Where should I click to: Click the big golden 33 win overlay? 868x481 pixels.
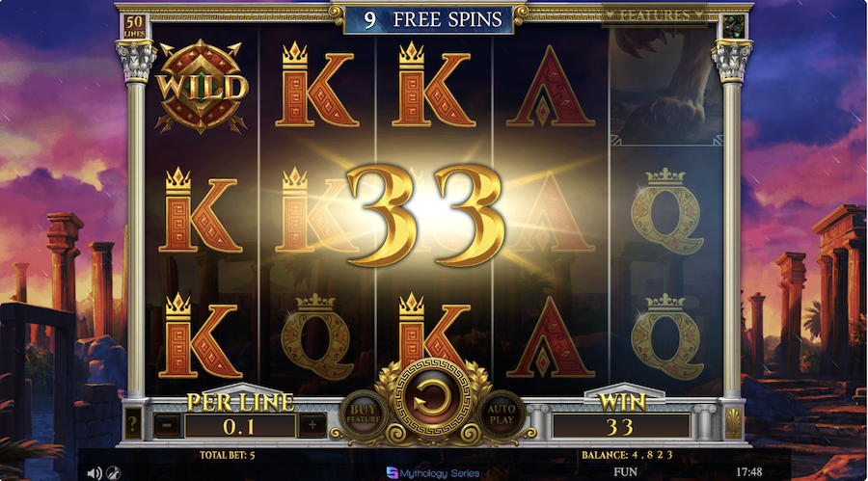[426, 216]
